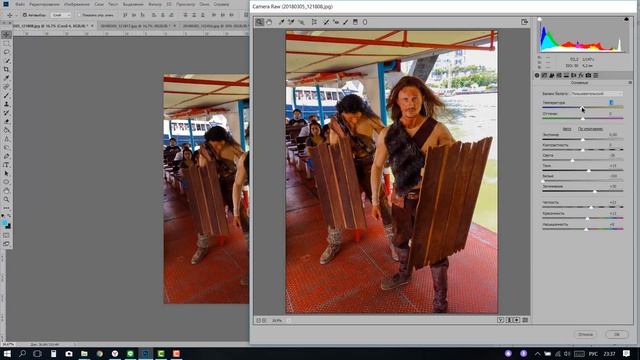This screenshot has height=360, width=640.
Task: Select the Zoom tool in Photoshop toolbar
Action: pos(6,200)
